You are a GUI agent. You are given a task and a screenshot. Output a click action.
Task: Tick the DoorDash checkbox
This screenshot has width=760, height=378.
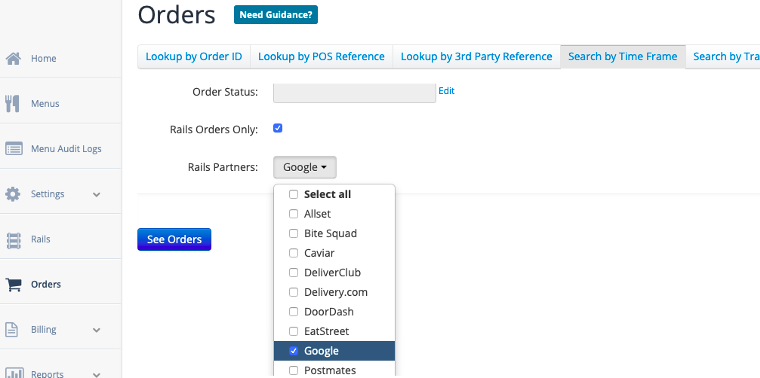pyautogui.click(x=293, y=312)
